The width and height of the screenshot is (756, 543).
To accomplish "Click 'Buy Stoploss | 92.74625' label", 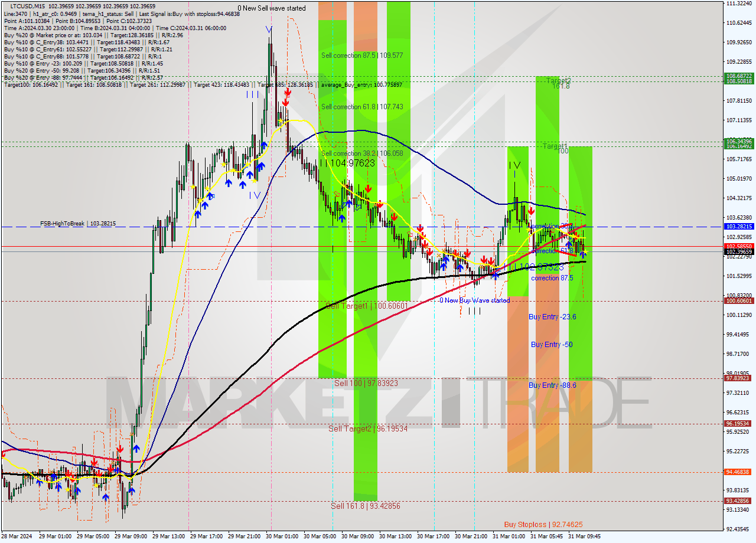I will click(x=543, y=524).
